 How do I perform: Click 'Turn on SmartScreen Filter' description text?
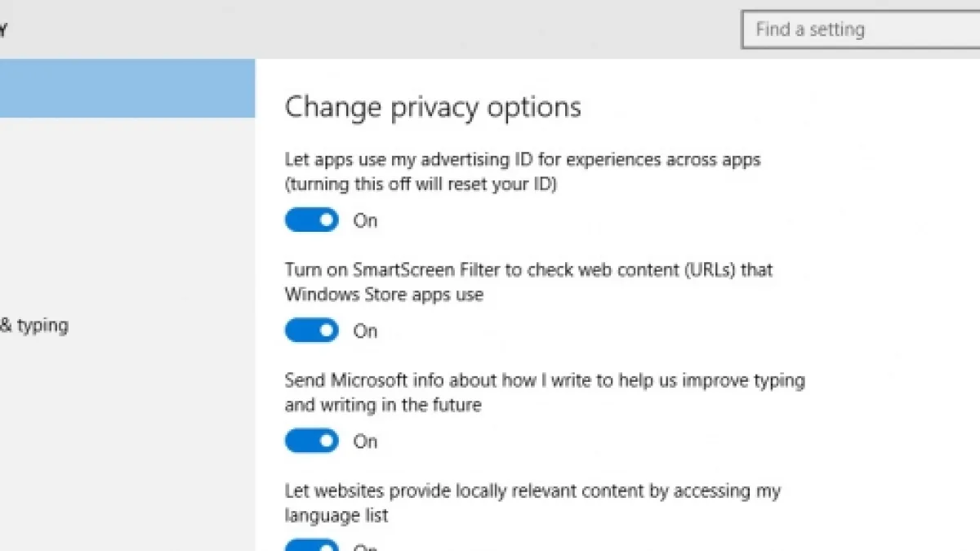point(528,269)
